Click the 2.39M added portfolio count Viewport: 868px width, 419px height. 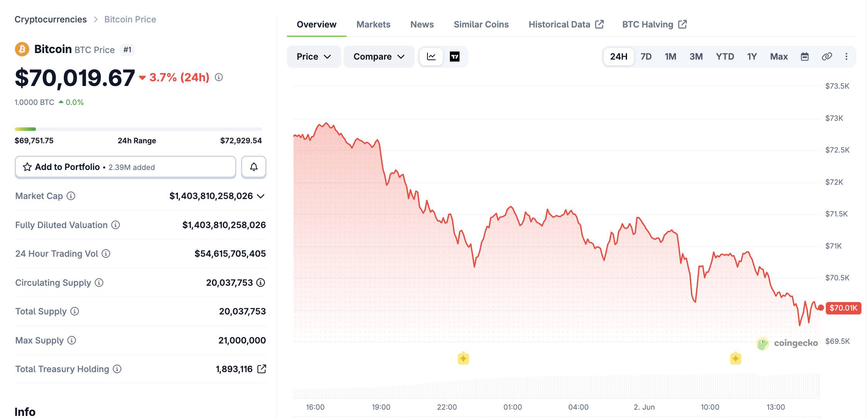(x=132, y=167)
